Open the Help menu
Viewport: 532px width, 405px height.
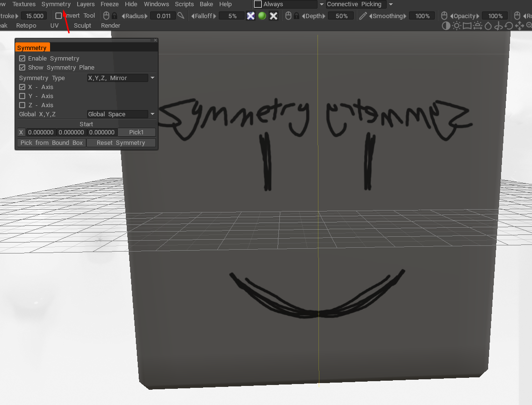coord(225,4)
